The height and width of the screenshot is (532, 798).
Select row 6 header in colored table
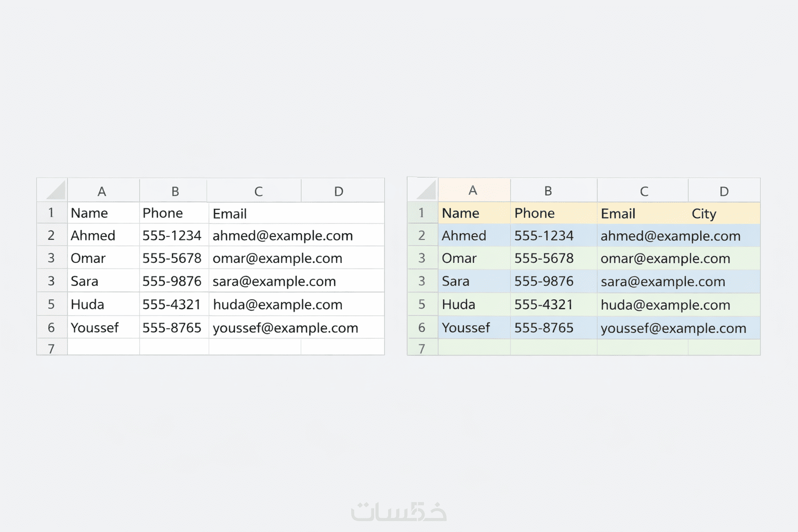click(x=422, y=328)
